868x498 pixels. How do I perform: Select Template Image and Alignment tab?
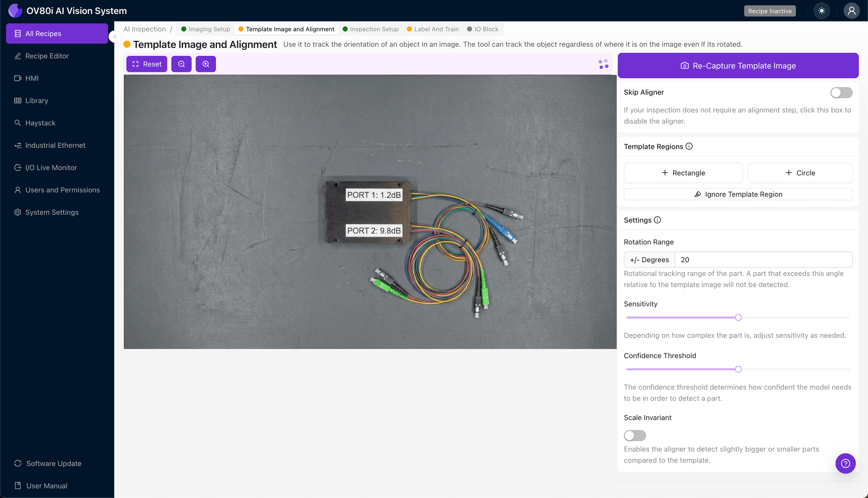[x=286, y=29]
